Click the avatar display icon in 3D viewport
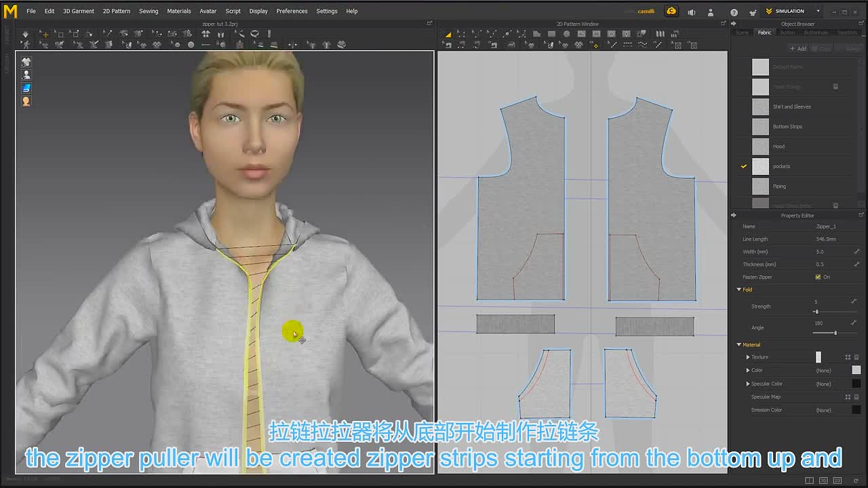The width and height of the screenshot is (868, 488). coord(26,75)
